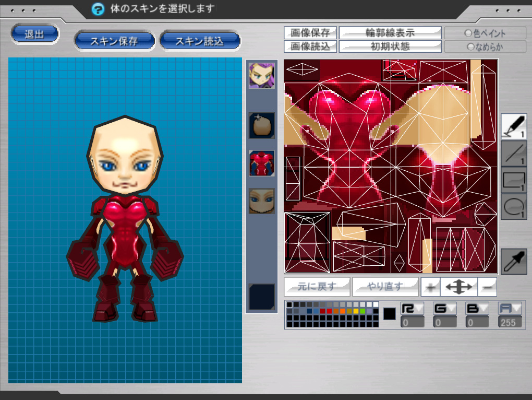
Task: Pick the dark navy blue palette swatch
Action: pyautogui.click(x=309, y=311)
